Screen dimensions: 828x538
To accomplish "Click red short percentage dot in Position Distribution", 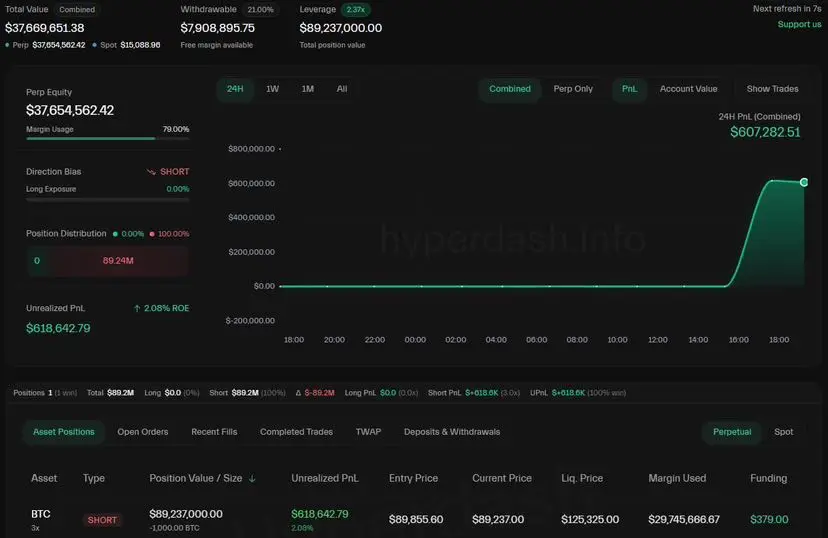I will coord(152,234).
